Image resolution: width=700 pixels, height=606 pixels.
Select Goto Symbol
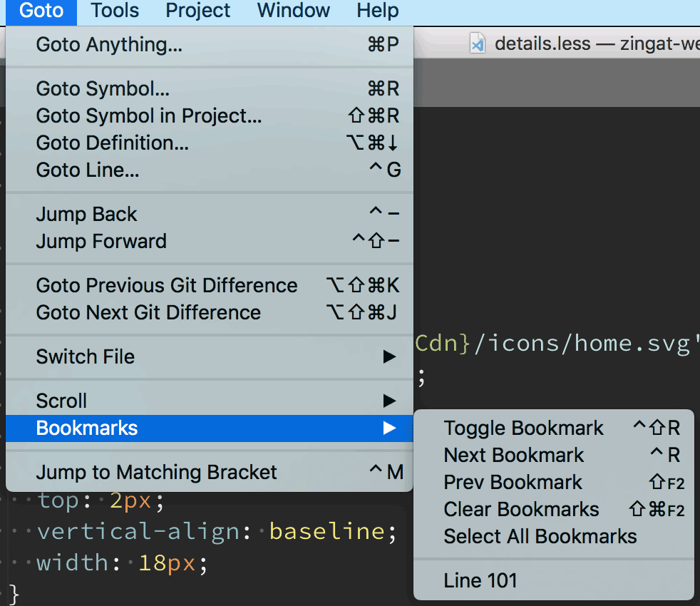click(103, 88)
